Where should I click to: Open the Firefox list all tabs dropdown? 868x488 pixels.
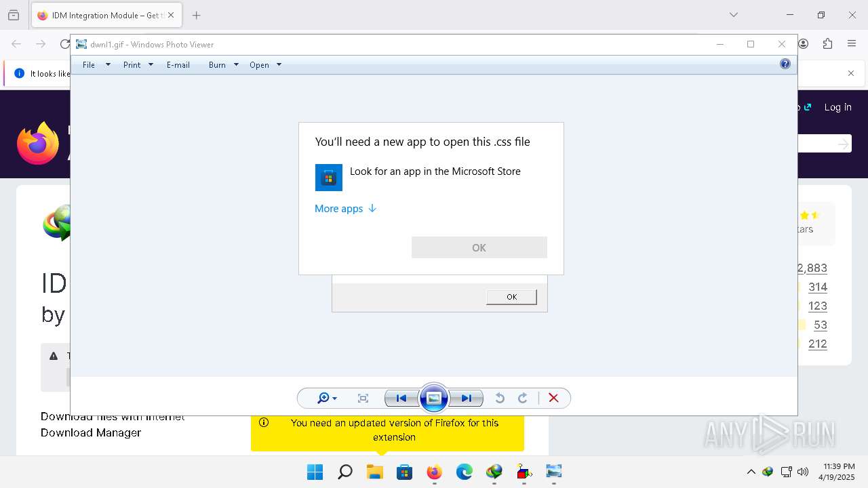point(733,15)
